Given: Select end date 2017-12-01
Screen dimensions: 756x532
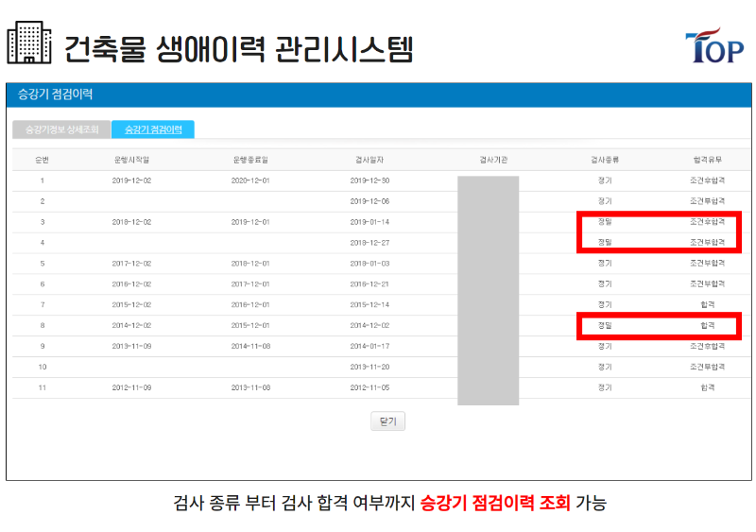Looking at the screenshot, I should (250, 284).
